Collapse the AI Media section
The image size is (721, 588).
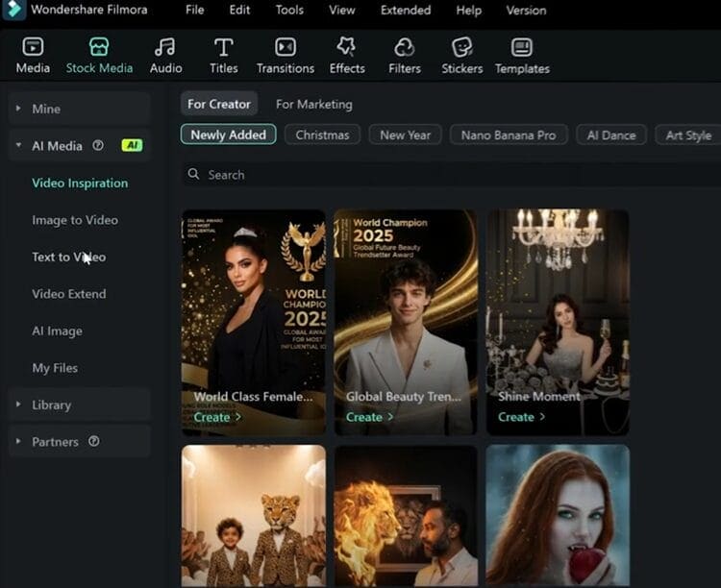pos(18,145)
